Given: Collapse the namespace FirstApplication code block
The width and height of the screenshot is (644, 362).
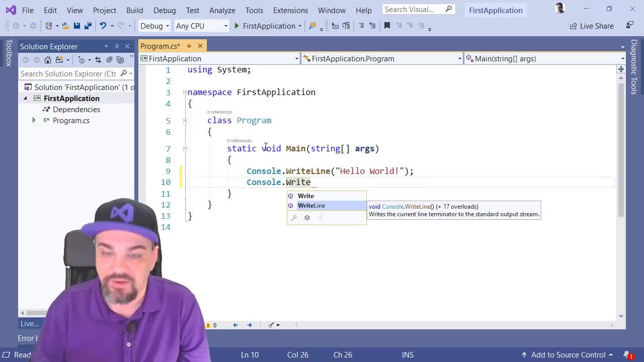Looking at the screenshot, I should point(185,93).
